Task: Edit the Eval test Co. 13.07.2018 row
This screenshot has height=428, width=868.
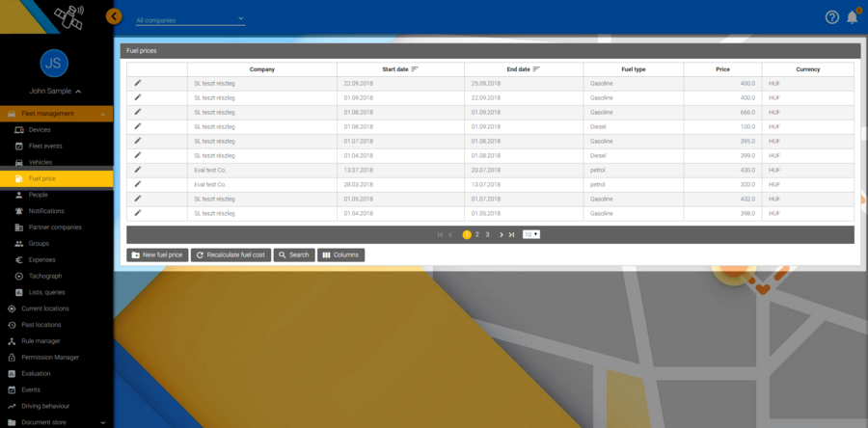Action: tap(138, 169)
